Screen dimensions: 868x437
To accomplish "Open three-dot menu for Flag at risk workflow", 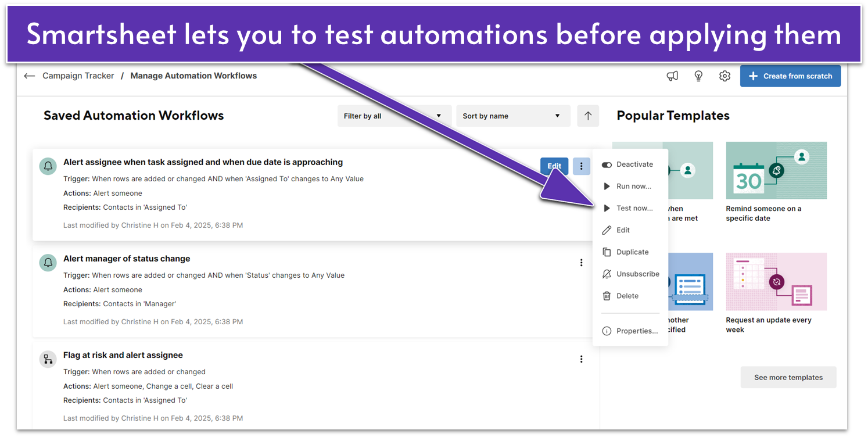I will tap(582, 359).
